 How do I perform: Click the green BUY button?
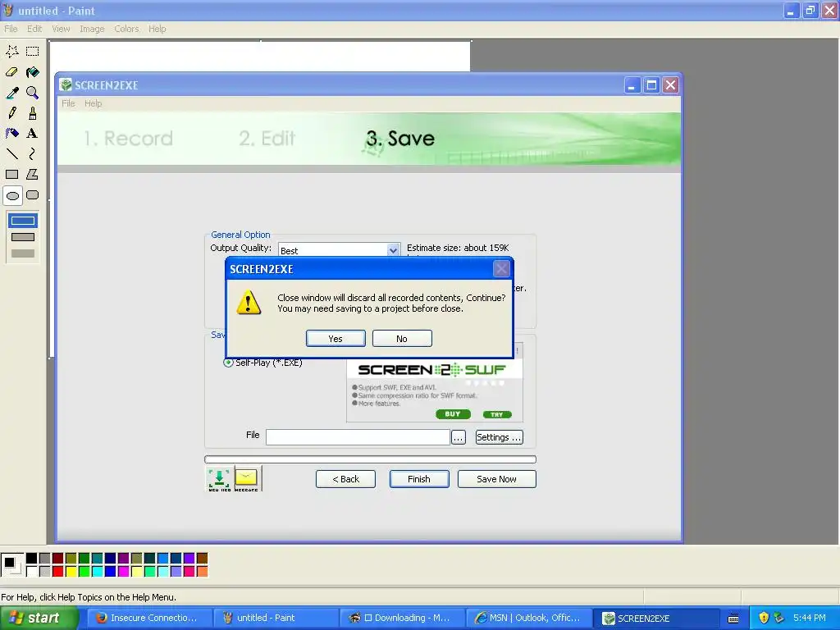pos(453,414)
